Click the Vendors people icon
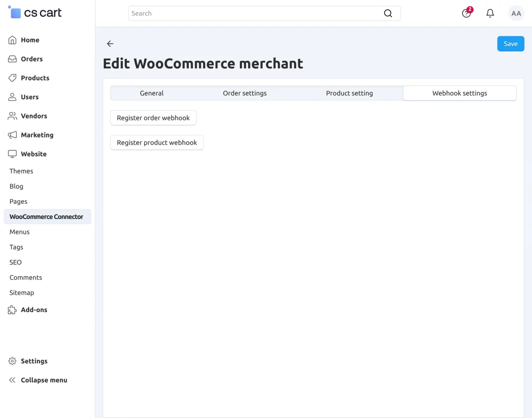 12,116
